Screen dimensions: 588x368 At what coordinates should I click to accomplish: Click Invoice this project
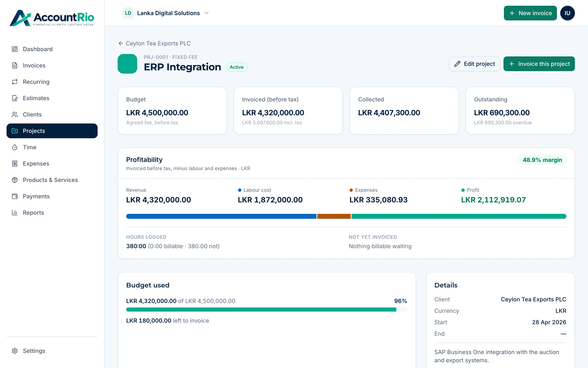click(539, 64)
